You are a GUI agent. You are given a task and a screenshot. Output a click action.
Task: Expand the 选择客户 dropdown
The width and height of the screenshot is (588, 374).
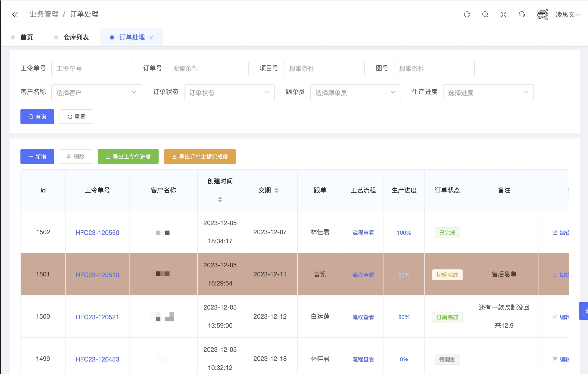pos(97,92)
